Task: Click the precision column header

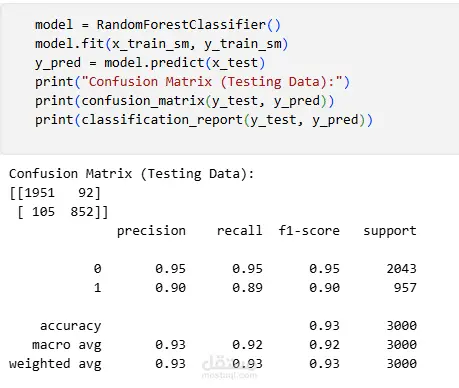Action: (151, 231)
